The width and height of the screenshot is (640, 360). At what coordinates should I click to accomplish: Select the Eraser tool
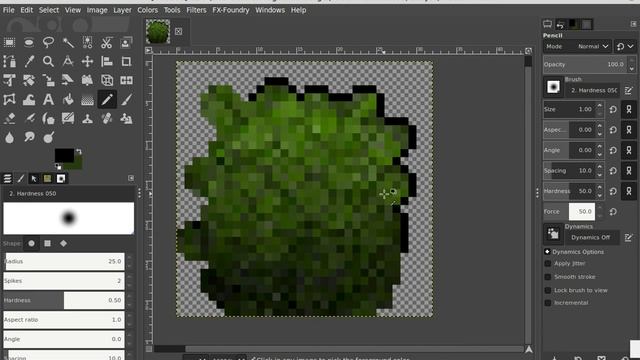coord(9,119)
